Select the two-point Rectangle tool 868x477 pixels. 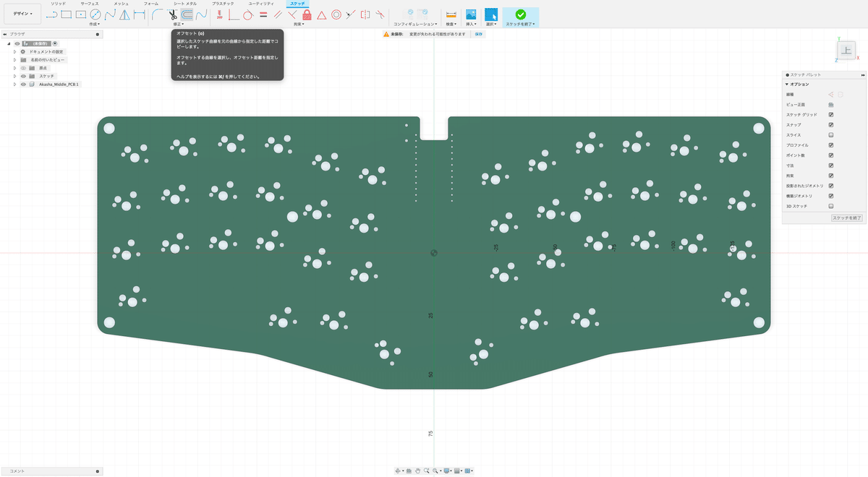click(66, 14)
